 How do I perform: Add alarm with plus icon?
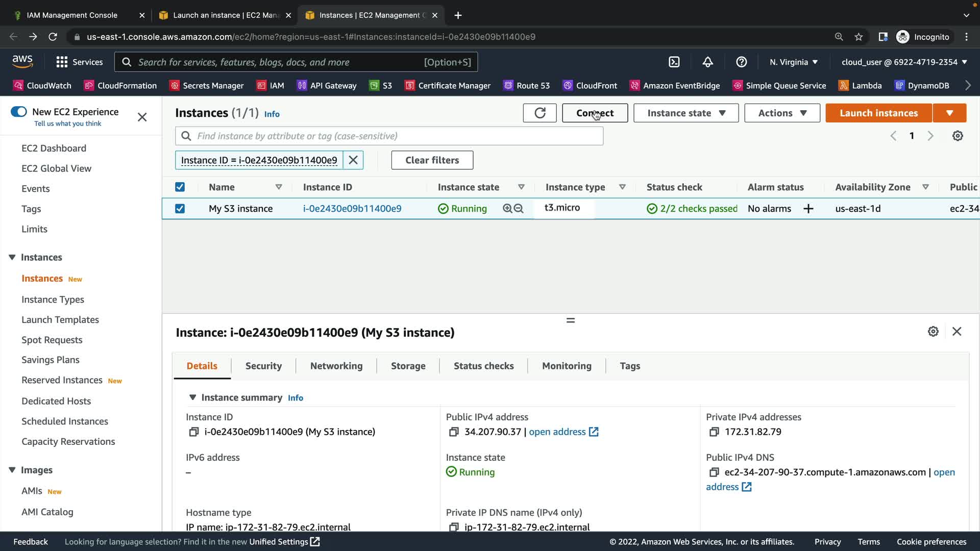(x=808, y=209)
